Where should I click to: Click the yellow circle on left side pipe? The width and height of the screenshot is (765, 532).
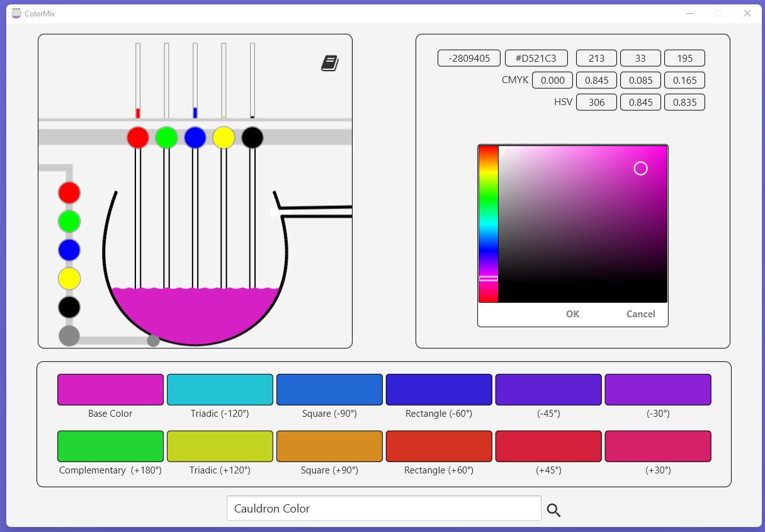[x=69, y=278]
